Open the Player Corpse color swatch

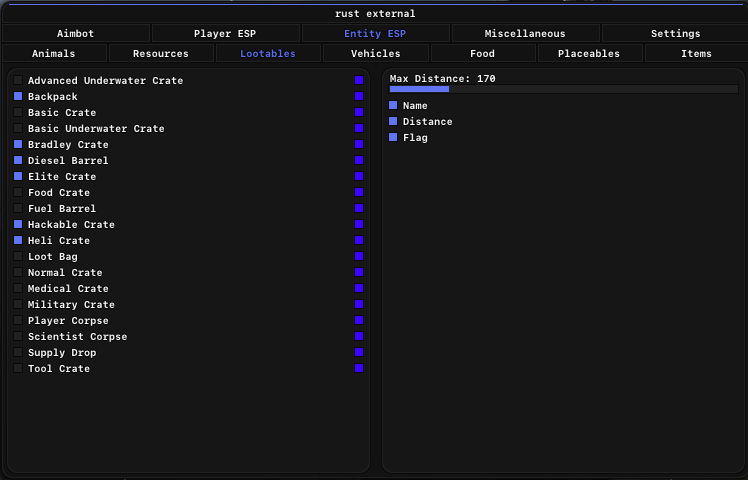(359, 320)
